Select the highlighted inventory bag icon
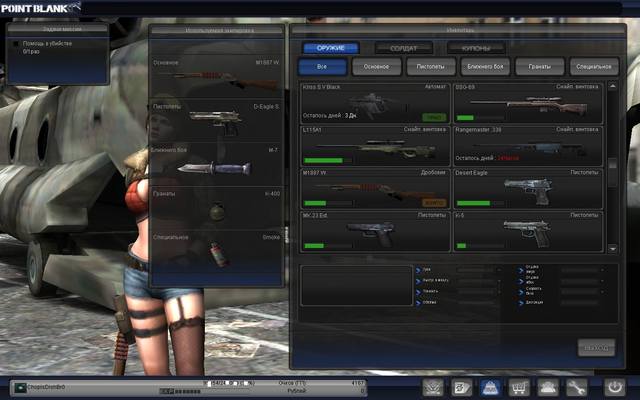640x400 pixels. click(490, 387)
